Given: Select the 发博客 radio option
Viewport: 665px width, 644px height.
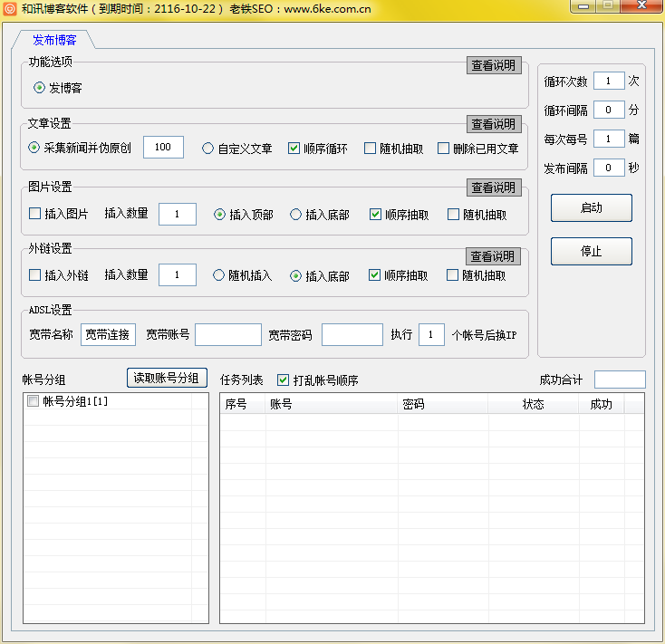Looking at the screenshot, I should coord(39,88).
